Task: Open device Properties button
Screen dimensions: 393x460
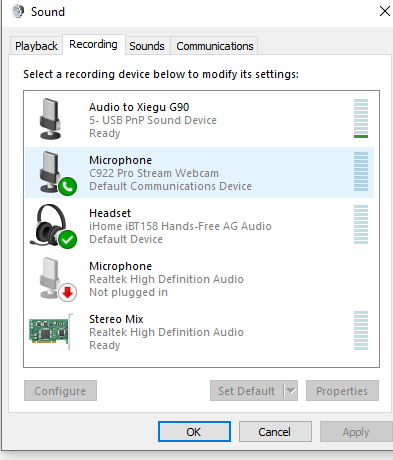Action: pos(342,391)
